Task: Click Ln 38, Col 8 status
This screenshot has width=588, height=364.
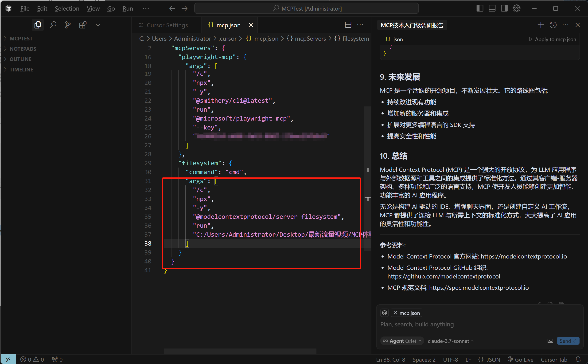Action: pyautogui.click(x=390, y=360)
